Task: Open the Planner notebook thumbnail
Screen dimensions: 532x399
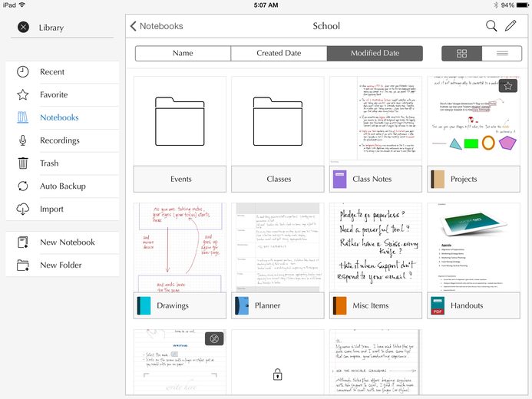Action: (278, 248)
